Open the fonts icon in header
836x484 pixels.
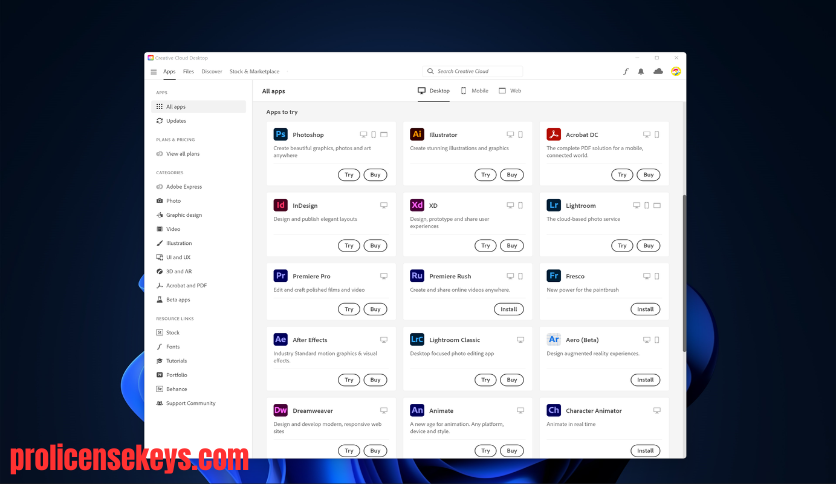coord(626,71)
